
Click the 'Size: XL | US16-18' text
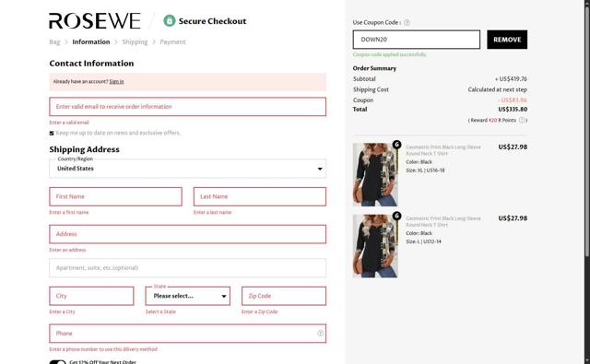425,170
